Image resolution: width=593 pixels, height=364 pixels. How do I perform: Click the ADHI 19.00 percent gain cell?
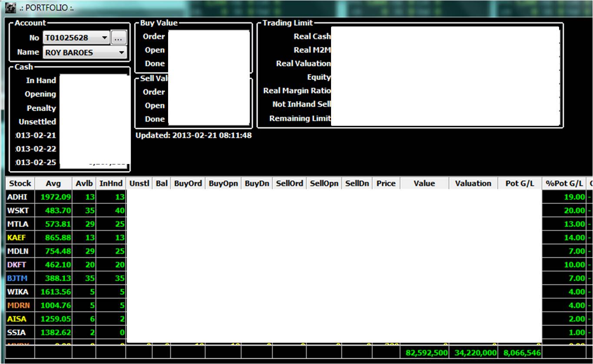tap(564, 197)
